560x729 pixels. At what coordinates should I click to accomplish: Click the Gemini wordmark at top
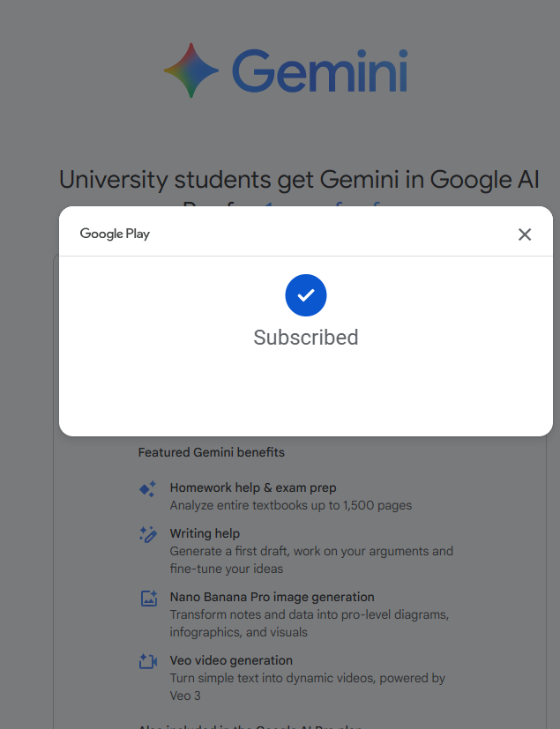point(319,71)
